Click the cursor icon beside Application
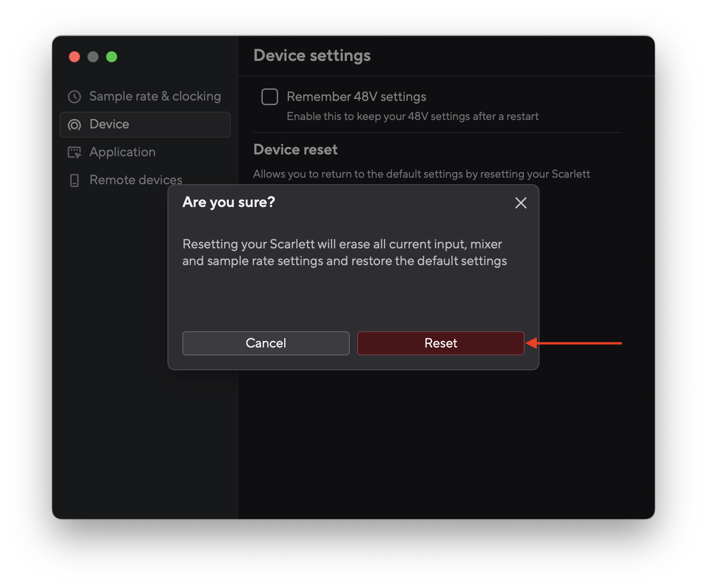707x588 pixels. click(74, 152)
